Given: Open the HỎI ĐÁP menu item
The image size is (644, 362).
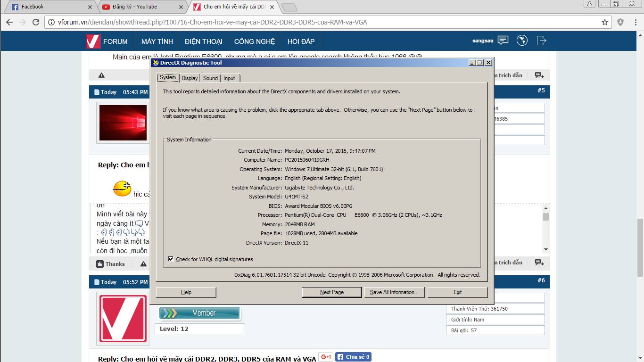Looking at the screenshot, I should click(301, 41).
